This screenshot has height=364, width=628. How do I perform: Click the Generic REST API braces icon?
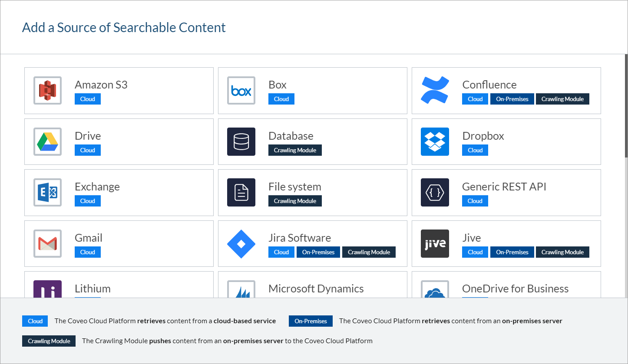435,192
